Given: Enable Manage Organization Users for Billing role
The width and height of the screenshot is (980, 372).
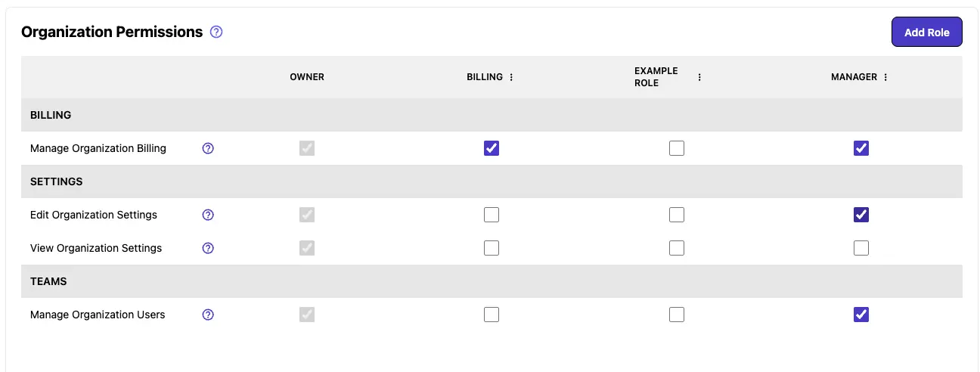Looking at the screenshot, I should pos(492,315).
